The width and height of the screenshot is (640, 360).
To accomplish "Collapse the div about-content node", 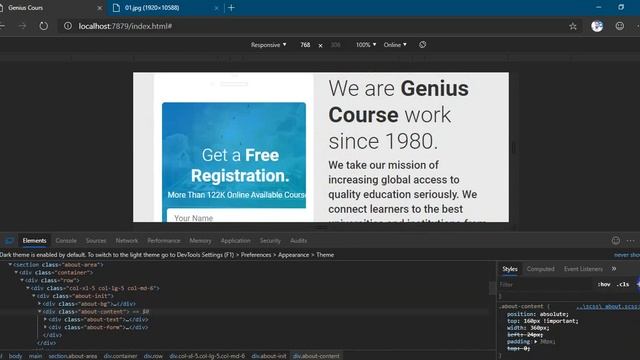I will pos(40,311).
